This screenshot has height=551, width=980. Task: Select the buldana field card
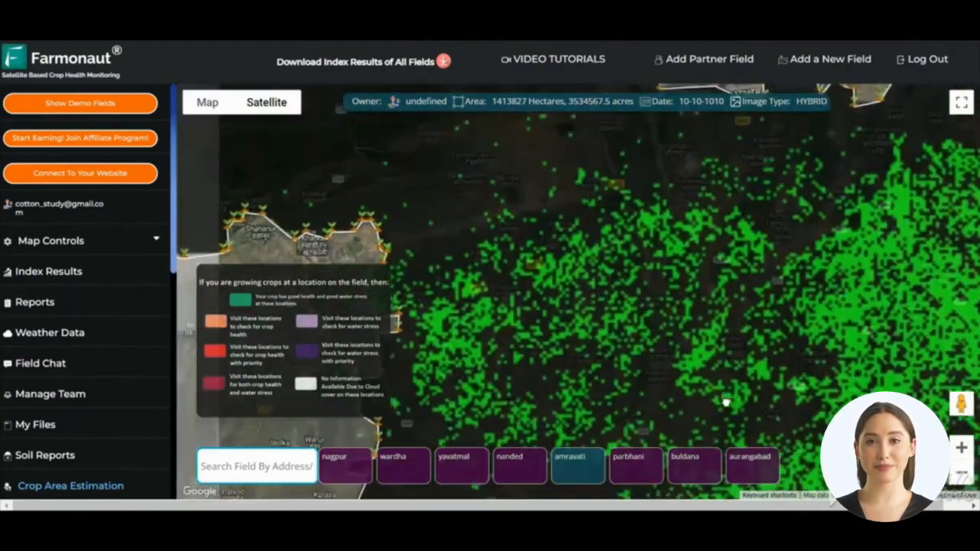[694, 465]
